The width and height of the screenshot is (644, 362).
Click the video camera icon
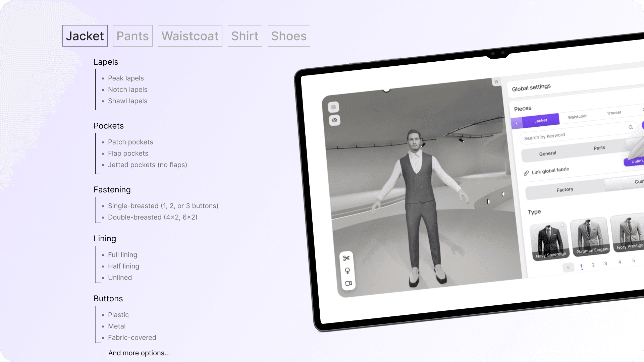click(348, 284)
